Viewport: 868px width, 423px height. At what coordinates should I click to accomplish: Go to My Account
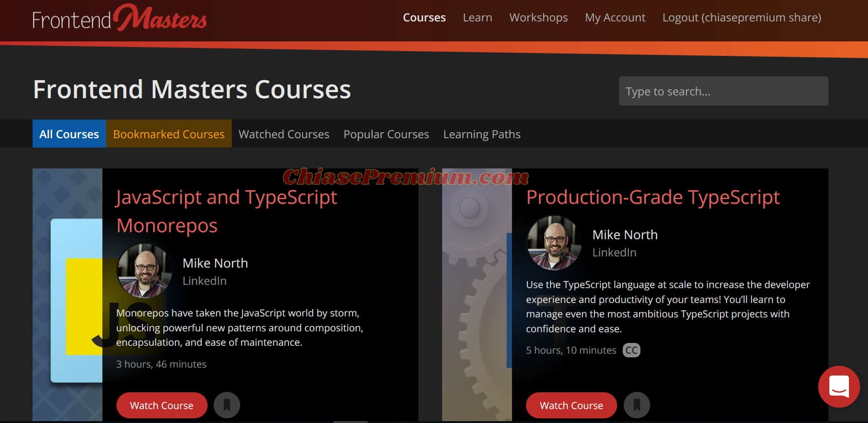[x=615, y=18]
